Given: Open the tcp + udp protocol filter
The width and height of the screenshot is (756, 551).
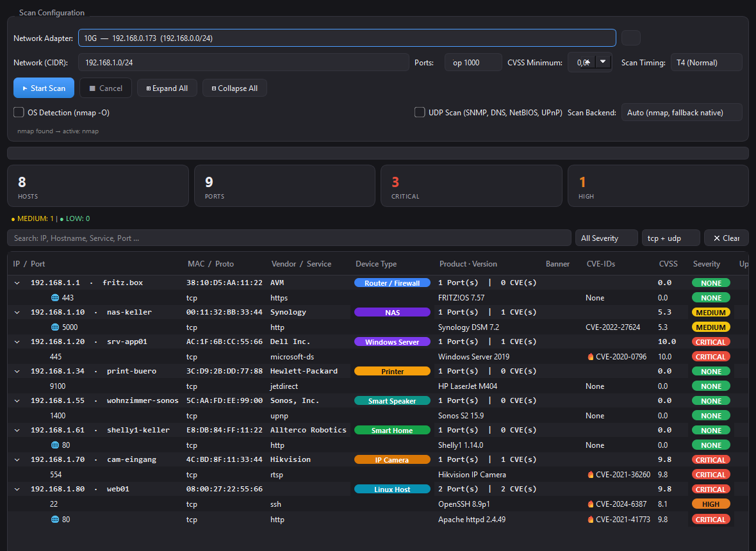Looking at the screenshot, I should [x=671, y=238].
